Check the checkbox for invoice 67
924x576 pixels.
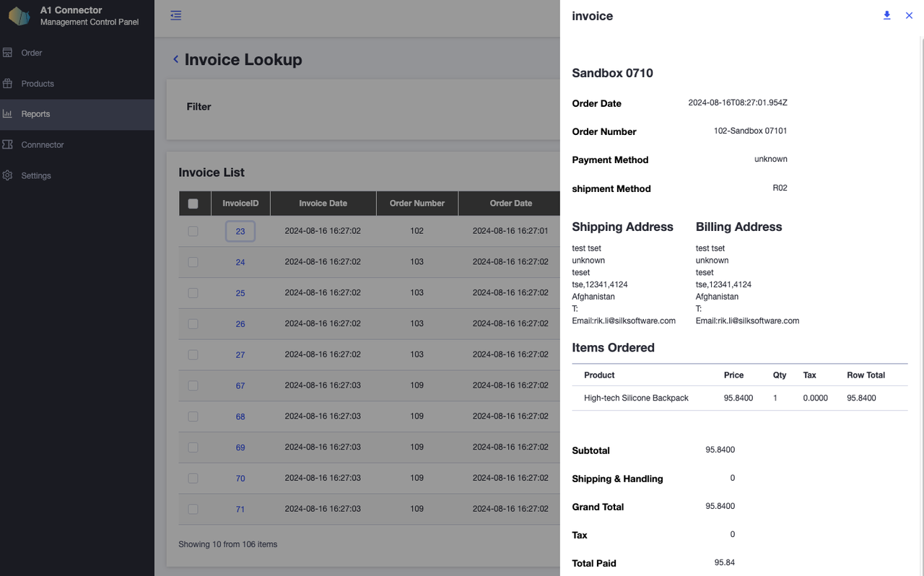[x=193, y=385]
